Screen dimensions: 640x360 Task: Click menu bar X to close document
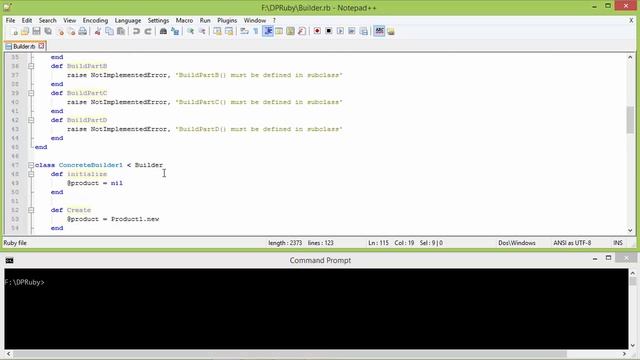631,20
